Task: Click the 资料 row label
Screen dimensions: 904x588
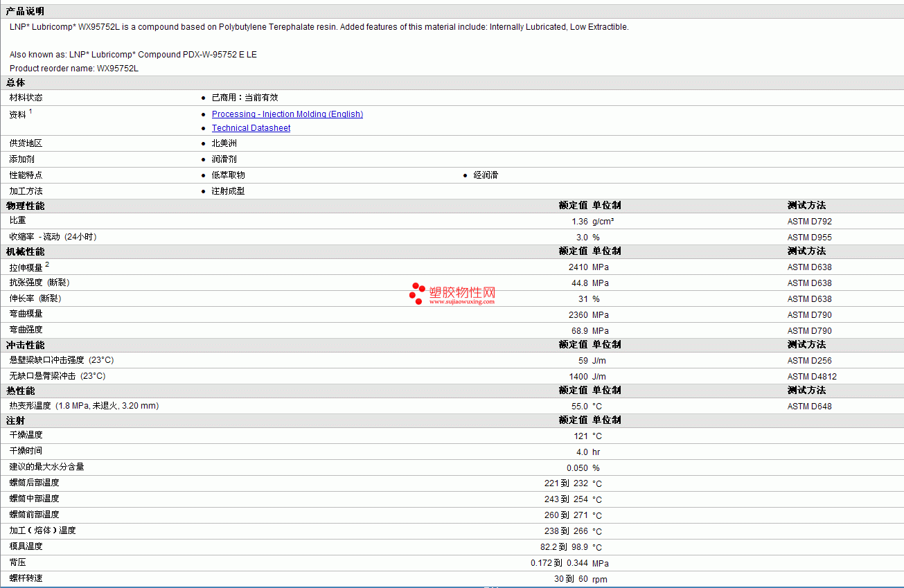Action: click(17, 115)
